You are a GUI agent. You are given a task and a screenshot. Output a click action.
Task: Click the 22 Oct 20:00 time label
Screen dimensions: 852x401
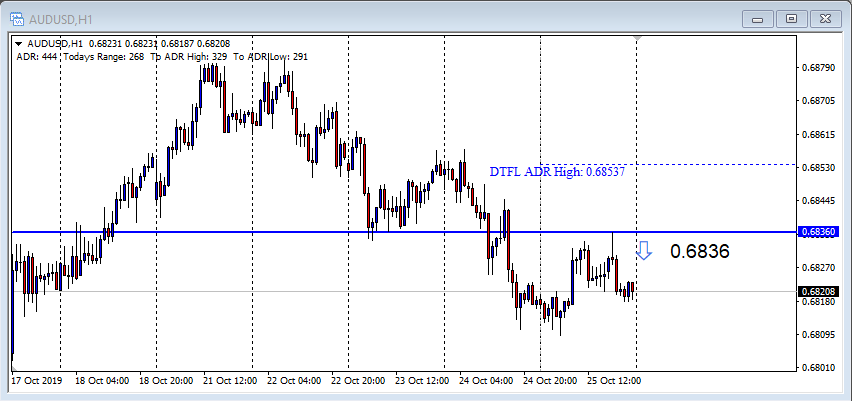click(359, 381)
